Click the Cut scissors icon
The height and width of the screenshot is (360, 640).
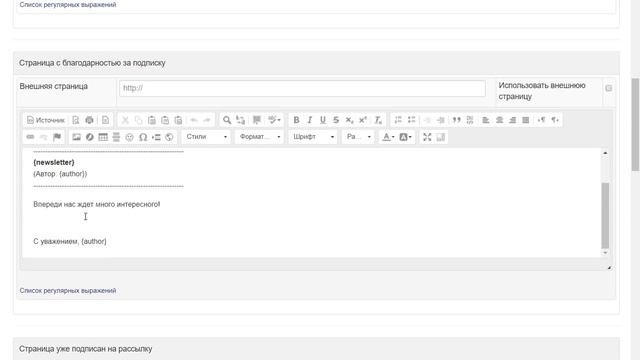coord(125,120)
